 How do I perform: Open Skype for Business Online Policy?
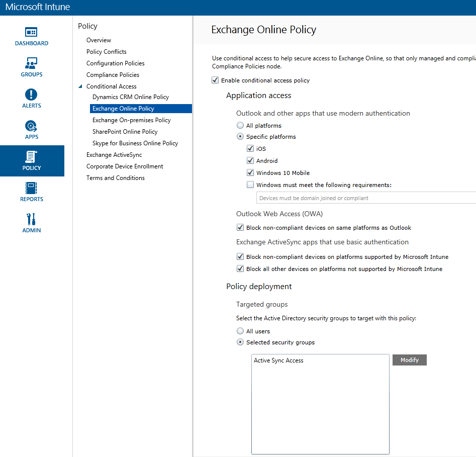click(135, 143)
